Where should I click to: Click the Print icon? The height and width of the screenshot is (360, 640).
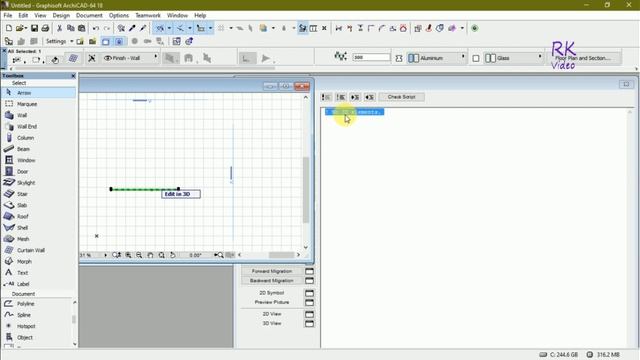pos(45,28)
